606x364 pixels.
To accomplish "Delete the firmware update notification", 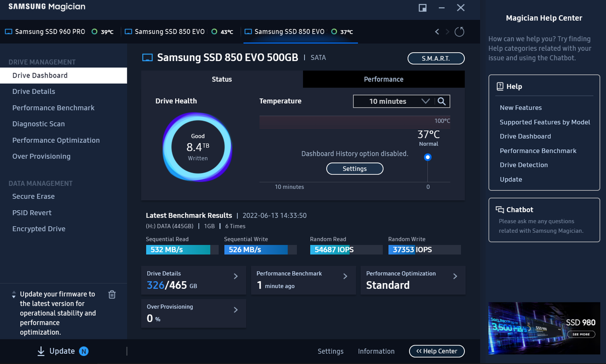I will pos(112,294).
